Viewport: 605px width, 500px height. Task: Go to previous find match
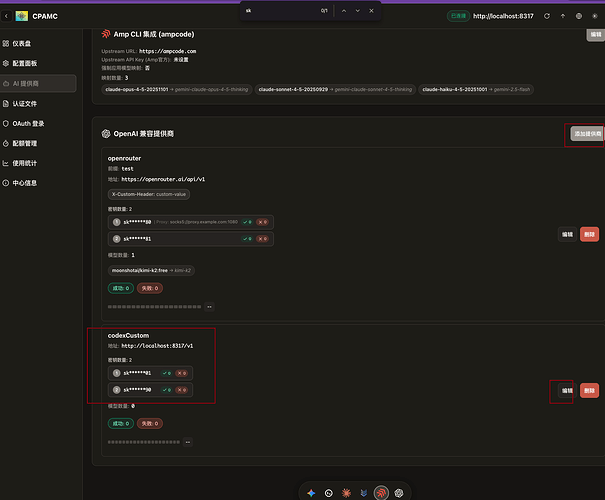coord(344,11)
